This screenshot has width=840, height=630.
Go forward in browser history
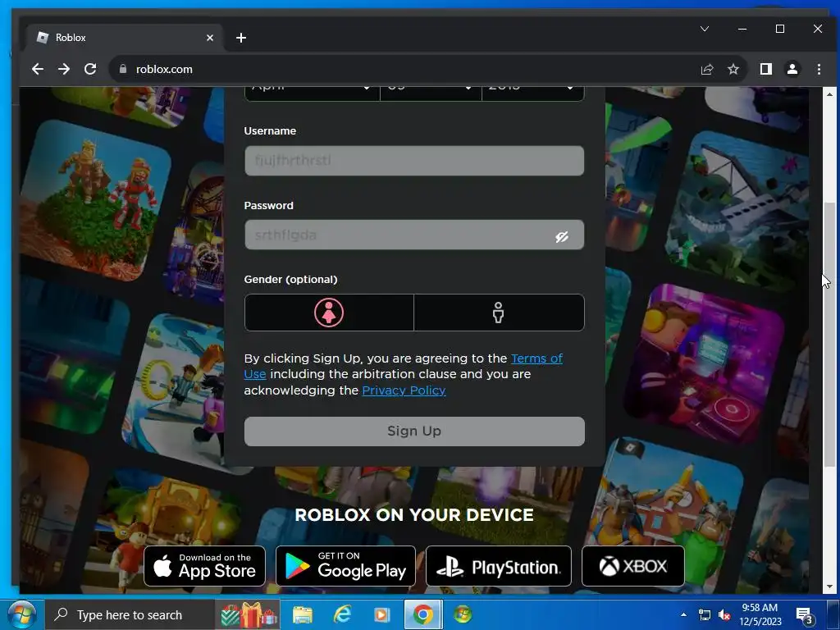click(x=64, y=69)
